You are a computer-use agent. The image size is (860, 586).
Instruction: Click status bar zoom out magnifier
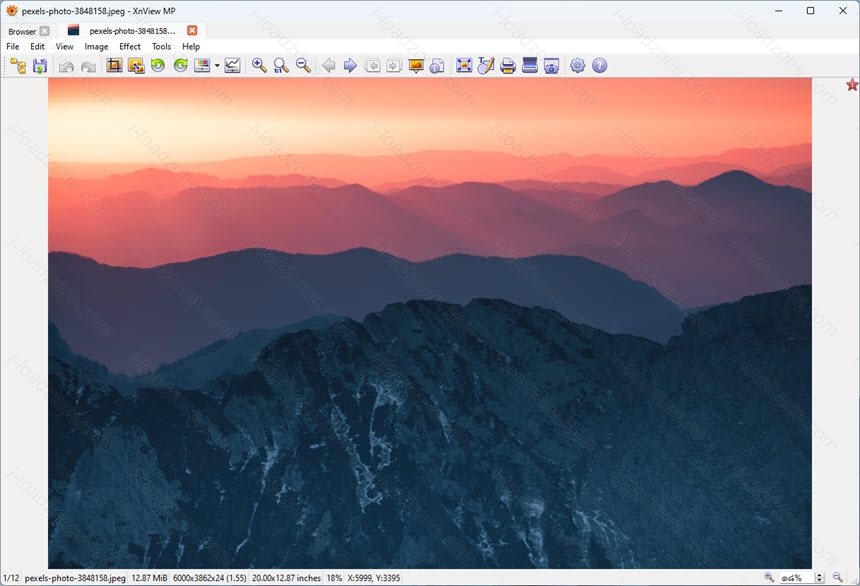click(838, 577)
